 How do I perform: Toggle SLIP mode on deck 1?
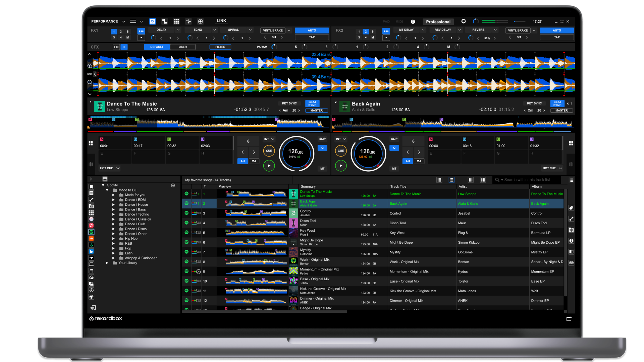coord(322,139)
